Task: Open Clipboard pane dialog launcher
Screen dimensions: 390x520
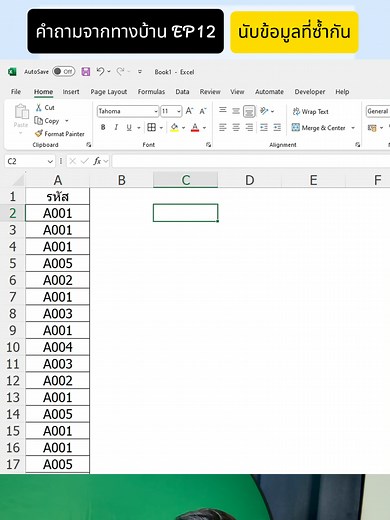Action: pyautogui.click(x=89, y=145)
